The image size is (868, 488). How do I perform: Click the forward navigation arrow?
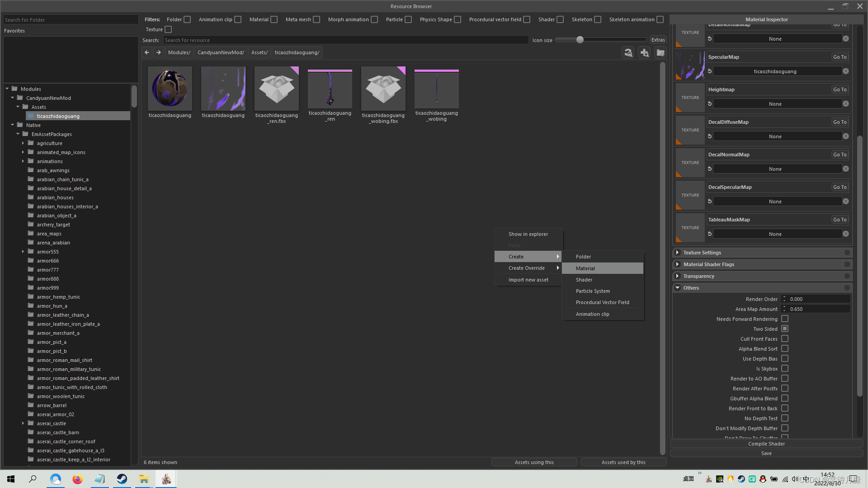(x=158, y=52)
